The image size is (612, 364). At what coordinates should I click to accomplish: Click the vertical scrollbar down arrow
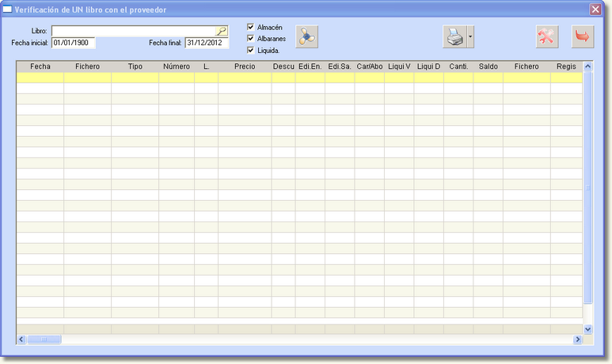point(588,328)
